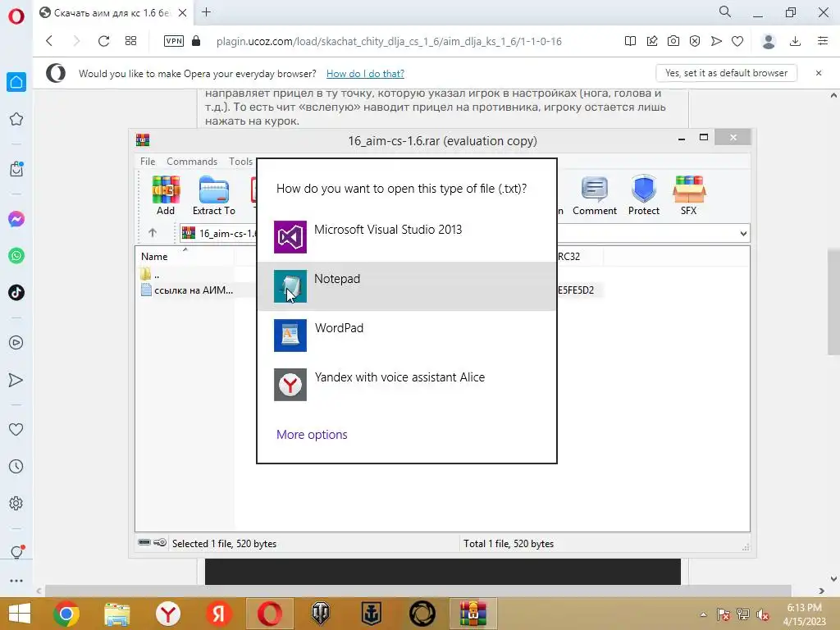The width and height of the screenshot is (840, 630).
Task: Open the WinRAR Tools menu
Action: 240,162
